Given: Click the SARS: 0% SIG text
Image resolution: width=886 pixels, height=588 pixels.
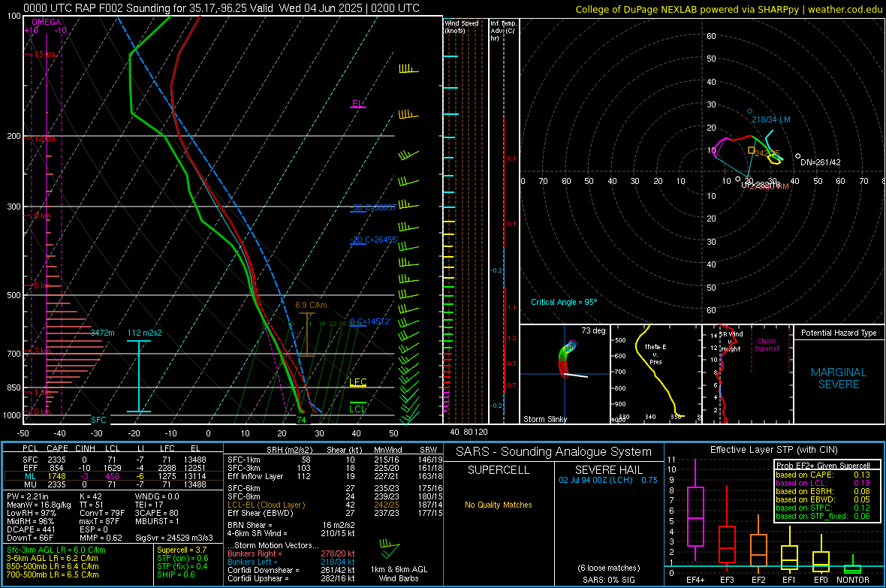Looking at the screenshot, I should (x=608, y=580).
